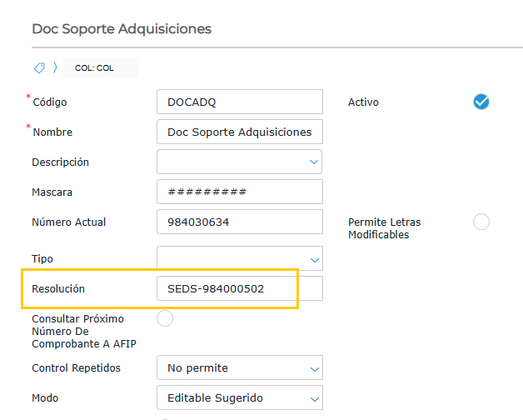Screen dimensions: 523x420
Task: Click the Permite Letras Modificables label
Action: (384, 228)
